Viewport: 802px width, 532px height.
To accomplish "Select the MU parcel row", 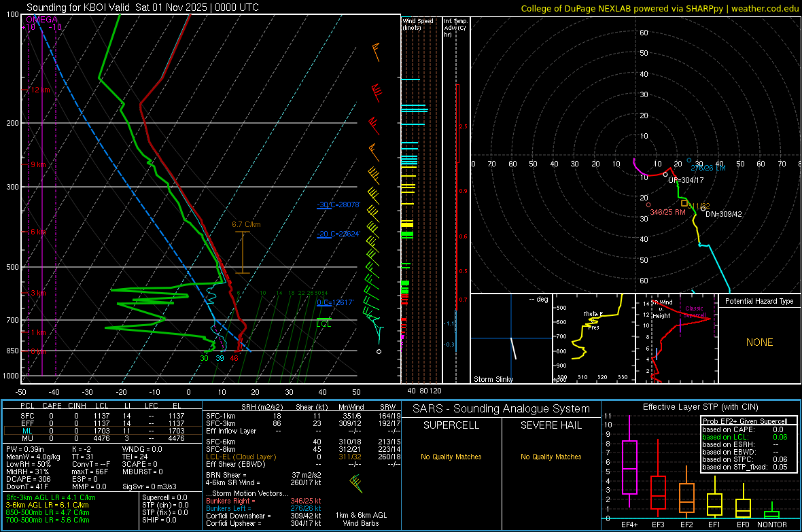I will [103, 438].
